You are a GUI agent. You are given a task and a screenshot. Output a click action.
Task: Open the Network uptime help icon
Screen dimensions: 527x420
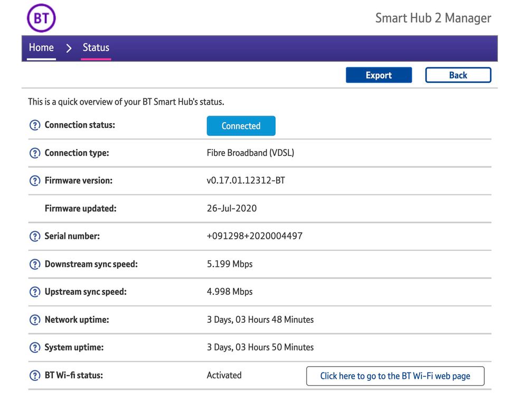(x=35, y=319)
